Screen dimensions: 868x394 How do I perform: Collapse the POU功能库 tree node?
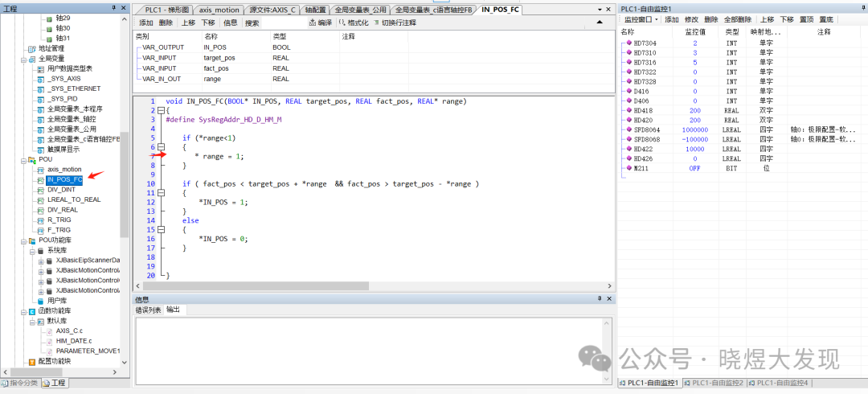(x=23, y=240)
